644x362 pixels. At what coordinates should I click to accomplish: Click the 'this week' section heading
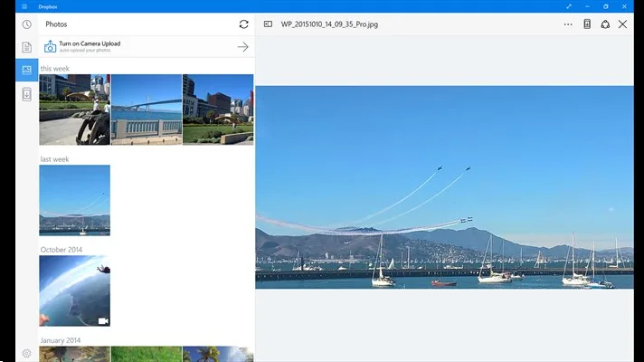tap(54, 69)
